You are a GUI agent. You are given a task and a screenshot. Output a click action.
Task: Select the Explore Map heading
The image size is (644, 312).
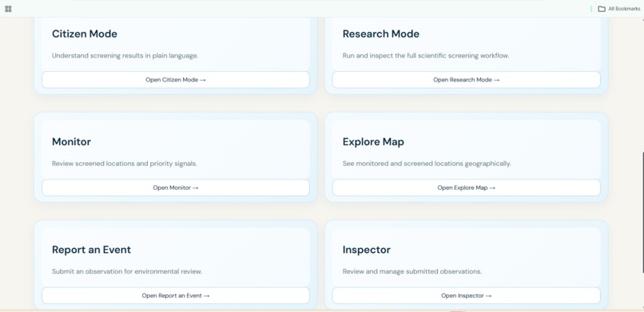373,142
